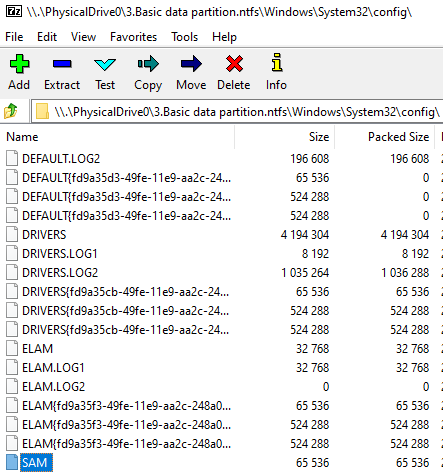This screenshot has height=473, width=443.
Task: Select the highlighted SAM file
Action: 36,463
